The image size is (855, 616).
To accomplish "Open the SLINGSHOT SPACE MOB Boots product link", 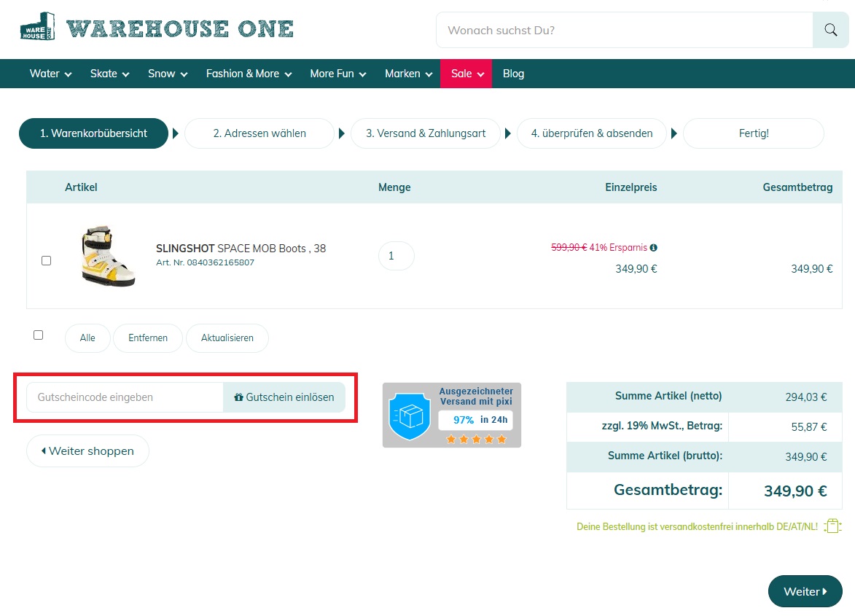I will click(241, 249).
